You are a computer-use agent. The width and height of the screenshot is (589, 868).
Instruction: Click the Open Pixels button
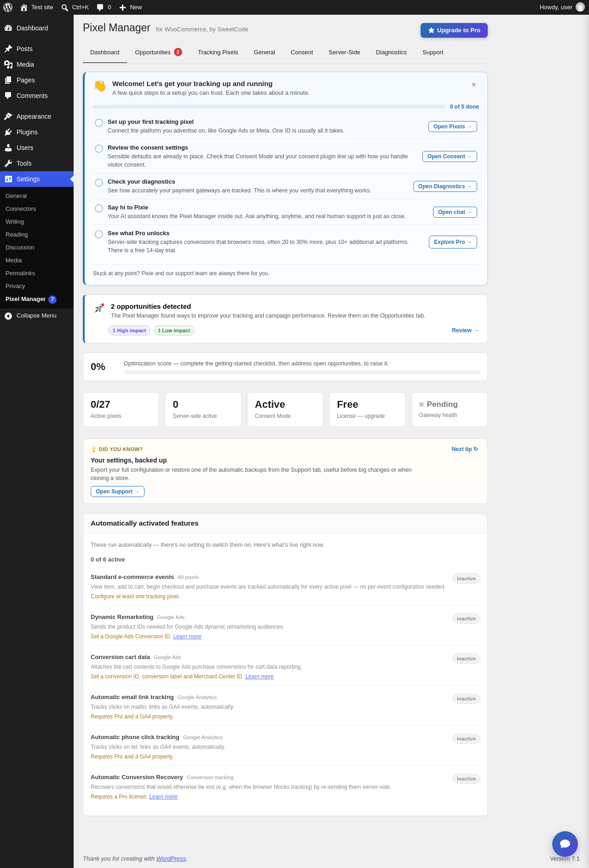453,127
